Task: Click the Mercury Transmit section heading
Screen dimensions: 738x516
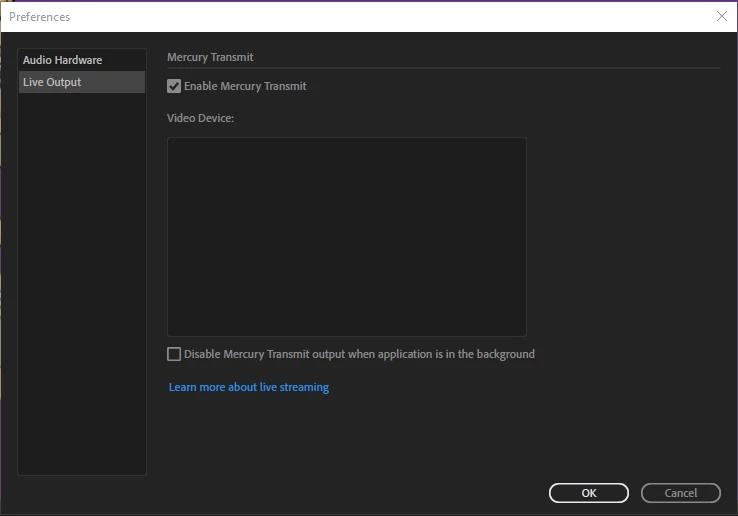Action: [210, 57]
